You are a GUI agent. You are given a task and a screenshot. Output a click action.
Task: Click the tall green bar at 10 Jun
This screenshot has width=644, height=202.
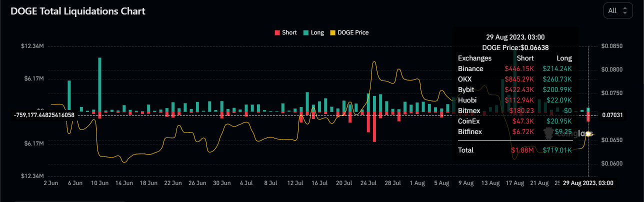tap(100, 84)
